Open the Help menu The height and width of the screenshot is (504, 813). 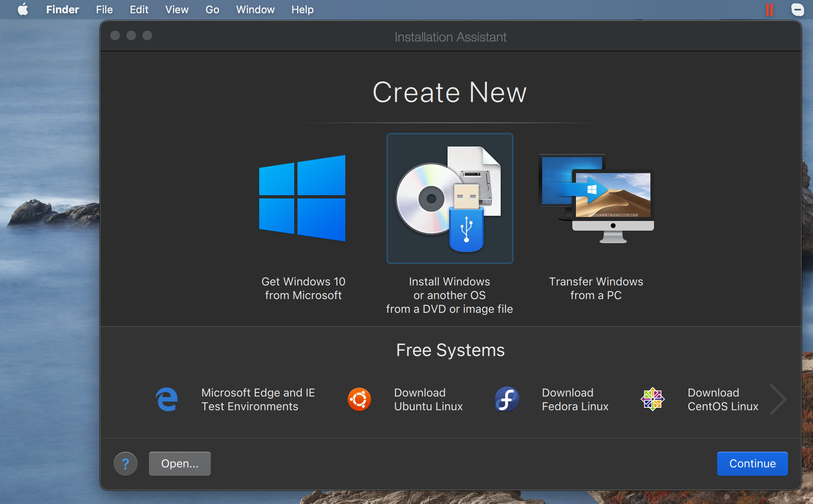302,9
